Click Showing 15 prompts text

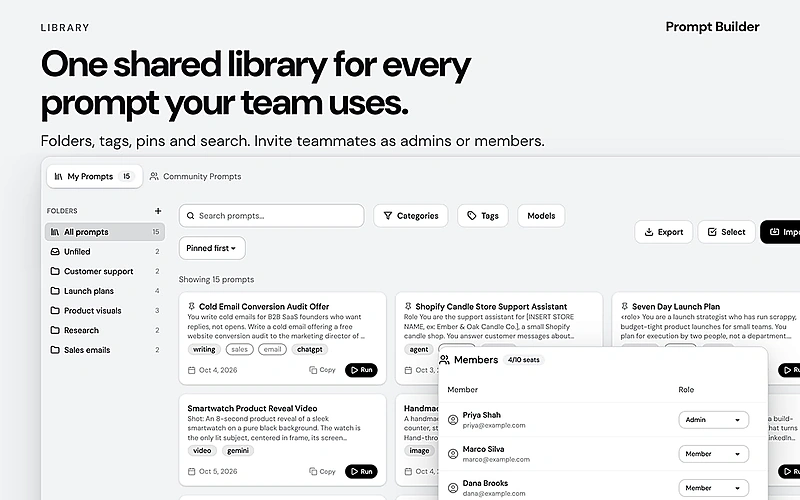[216, 280]
